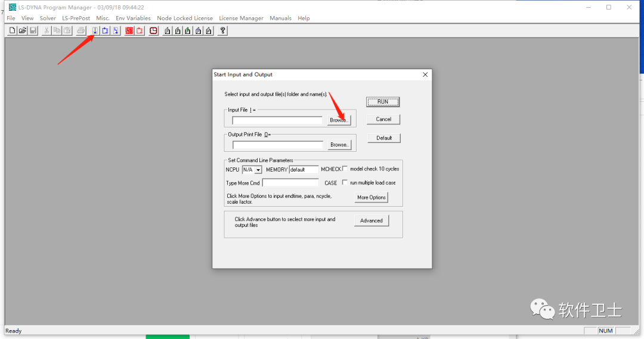Browse for the Input File
Image resolution: width=644 pixels, height=339 pixels.
pyautogui.click(x=339, y=120)
